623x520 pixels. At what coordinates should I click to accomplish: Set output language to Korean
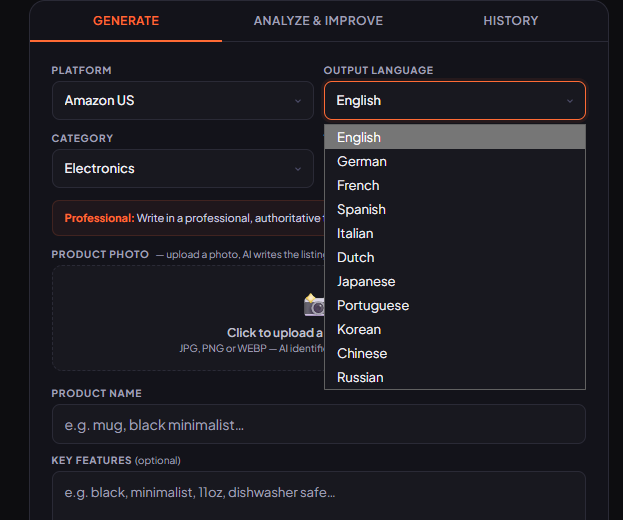pyautogui.click(x=455, y=330)
